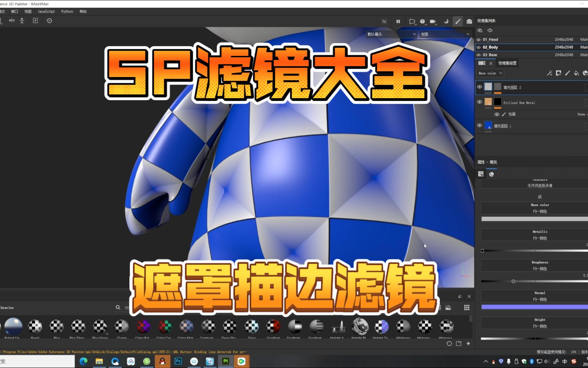Hide the 填充图层 1 layer
The width and height of the screenshot is (588, 368).
[479, 125]
